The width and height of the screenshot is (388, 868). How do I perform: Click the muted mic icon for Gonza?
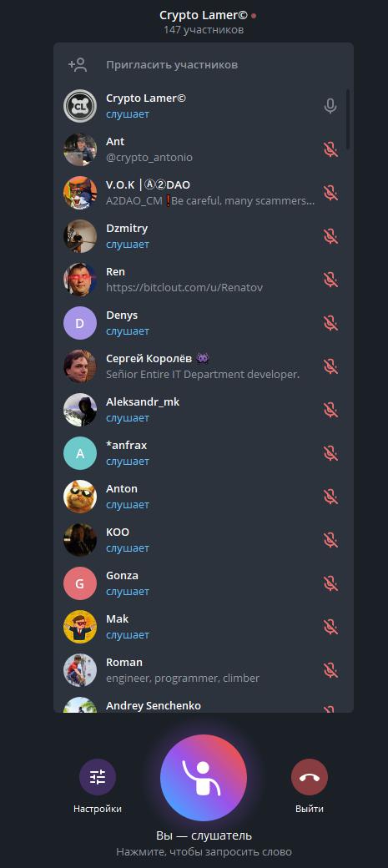click(330, 583)
